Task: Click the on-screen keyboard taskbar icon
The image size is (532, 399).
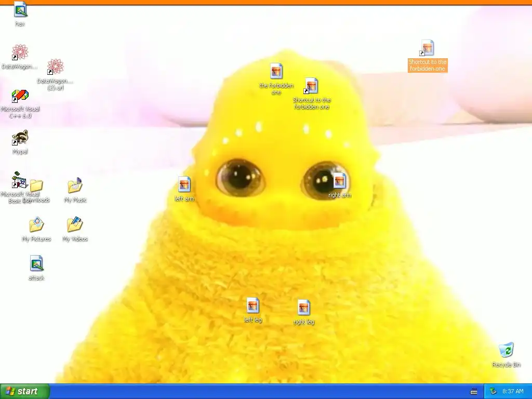Action: [474, 392]
